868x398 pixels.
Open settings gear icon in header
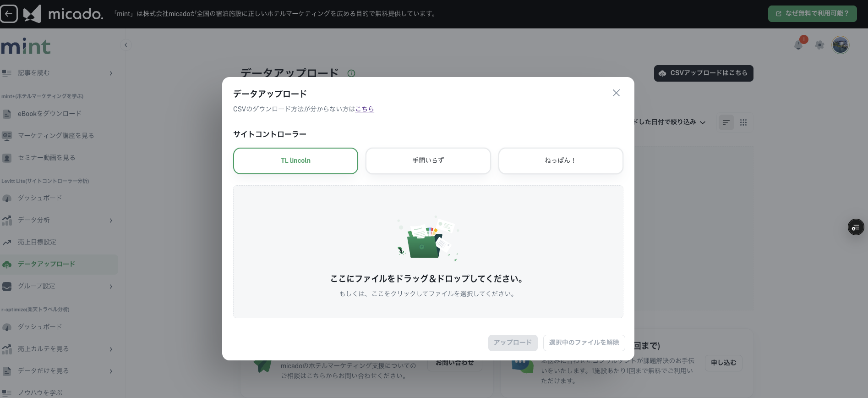[x=819, y=45]
